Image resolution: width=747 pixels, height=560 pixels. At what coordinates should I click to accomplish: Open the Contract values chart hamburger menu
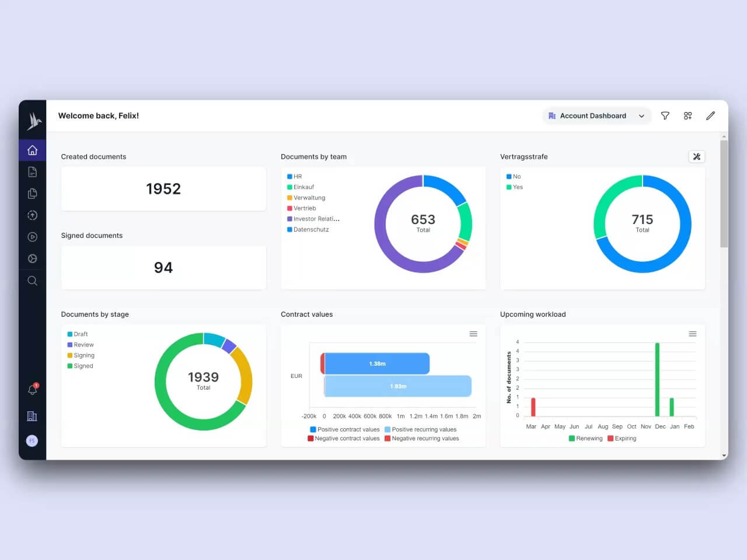473,334
